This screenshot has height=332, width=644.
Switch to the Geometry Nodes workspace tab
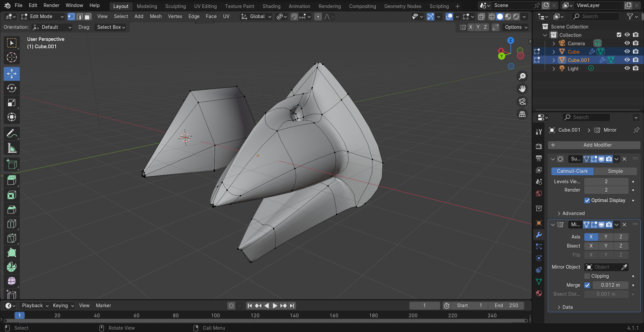coord(402,6)
